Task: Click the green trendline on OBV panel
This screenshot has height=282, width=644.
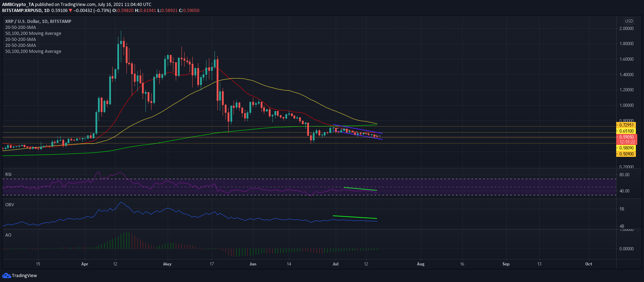Action: [x=355, y=217]
